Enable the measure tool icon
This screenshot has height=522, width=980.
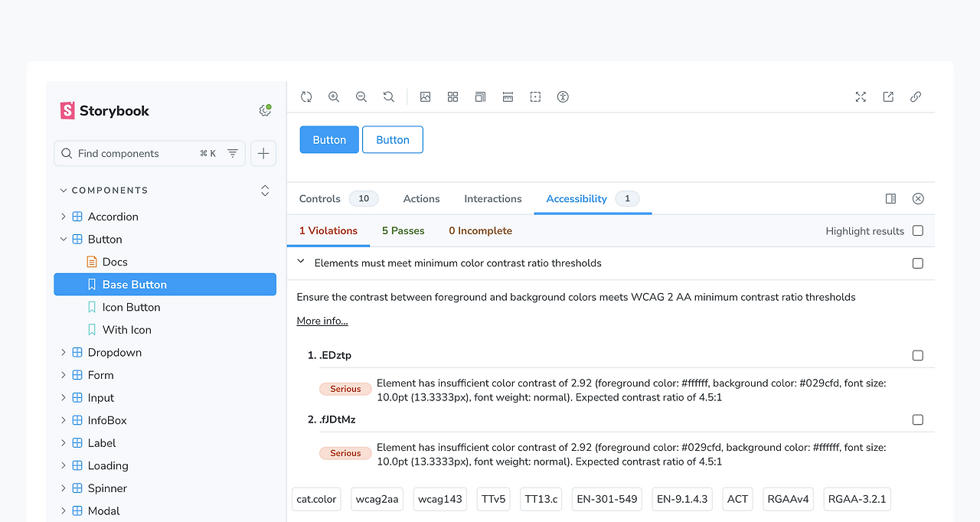click(508, 96)
